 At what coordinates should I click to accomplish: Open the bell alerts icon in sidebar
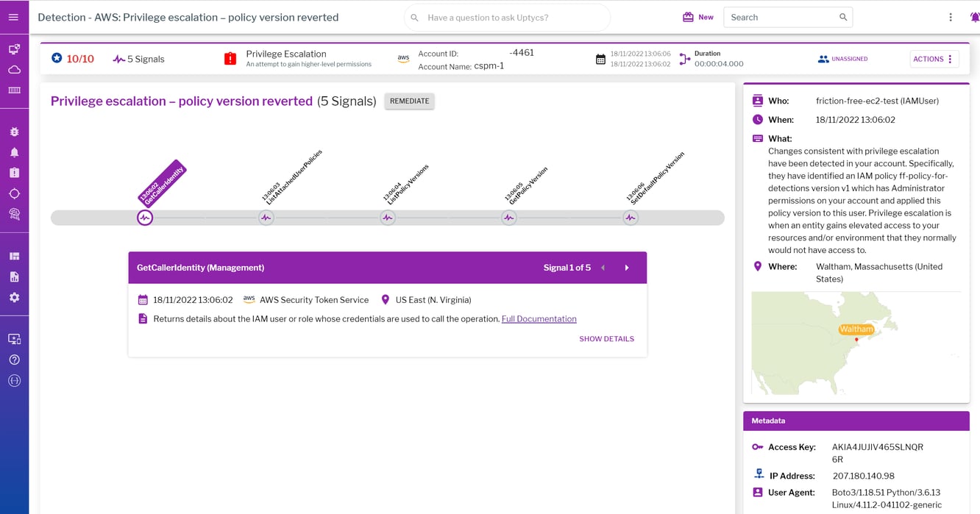[x=14, y=152]
